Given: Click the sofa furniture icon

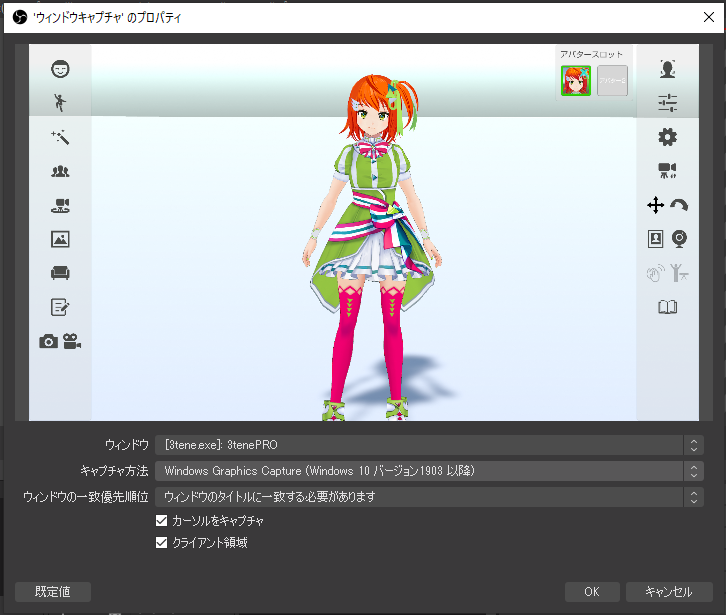Looking at the screenshot, I should (60, 273).
